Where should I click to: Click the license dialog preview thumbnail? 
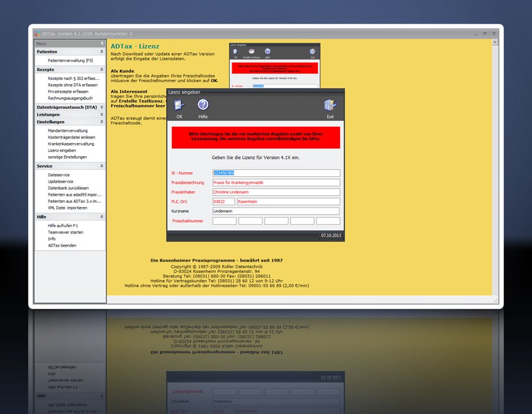[x=274, y=65]
